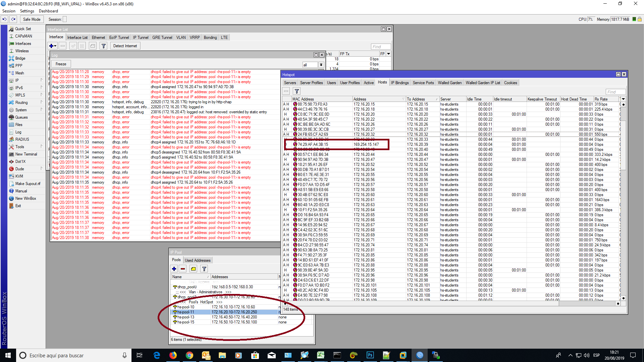This screenshot has width=644, height=362.
Task: Click the filter funnel in Interface List toolbar
Action: tap(104, 46)
